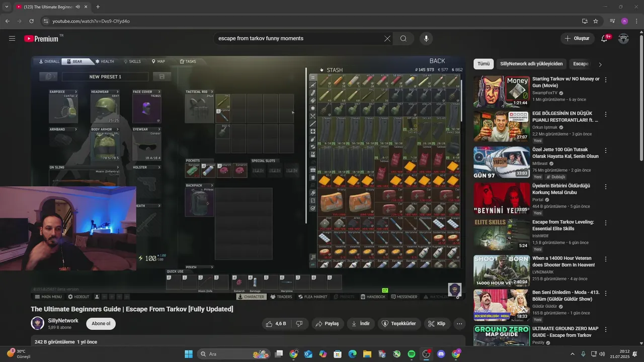Viewport: 644px width, 362px height.
Task: Expand description '242 B görüntüleme 1 yıl önce'
Action: pyautogui.click(x=66, y=342)
